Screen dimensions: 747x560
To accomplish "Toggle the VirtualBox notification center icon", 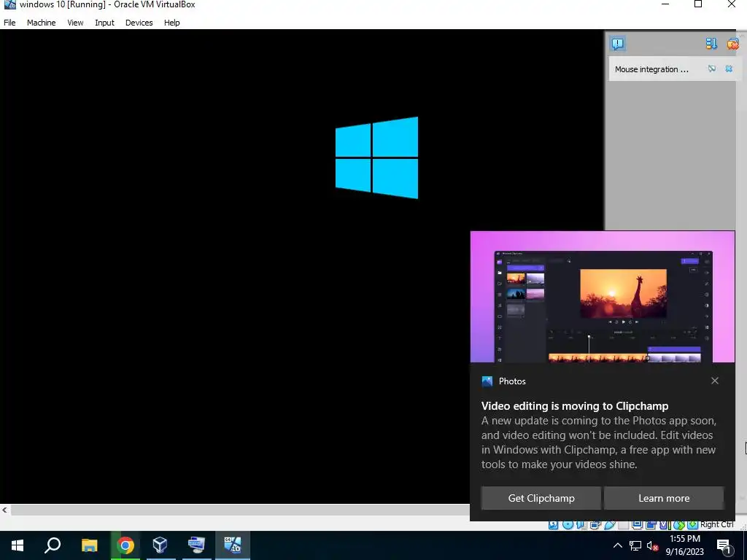I will coord(617,44).
